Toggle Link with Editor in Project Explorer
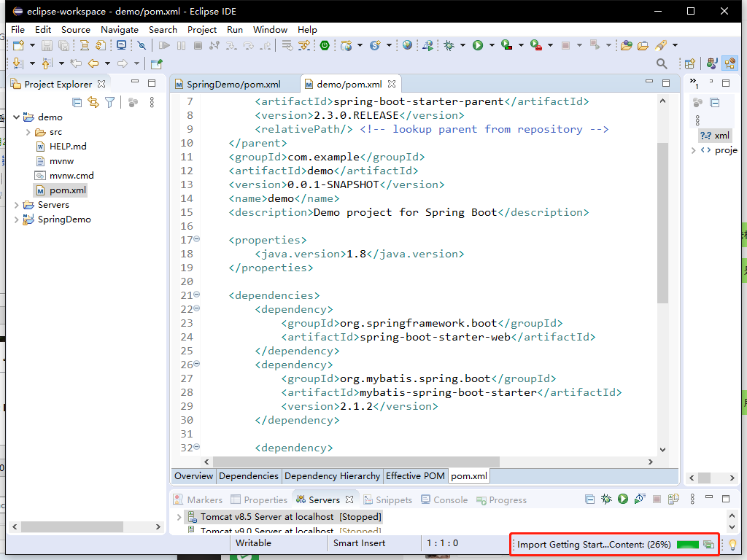 pos(93,102)
